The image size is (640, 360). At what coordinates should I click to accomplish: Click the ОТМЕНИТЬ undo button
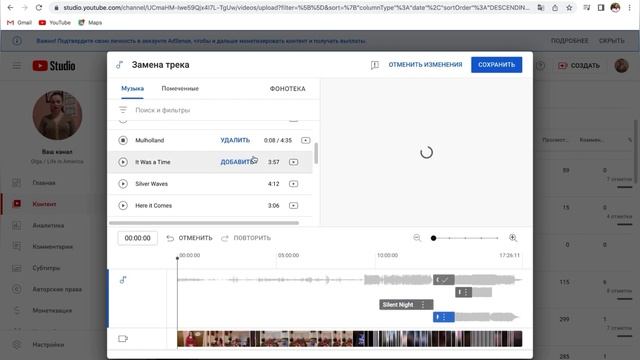[189, 238]
